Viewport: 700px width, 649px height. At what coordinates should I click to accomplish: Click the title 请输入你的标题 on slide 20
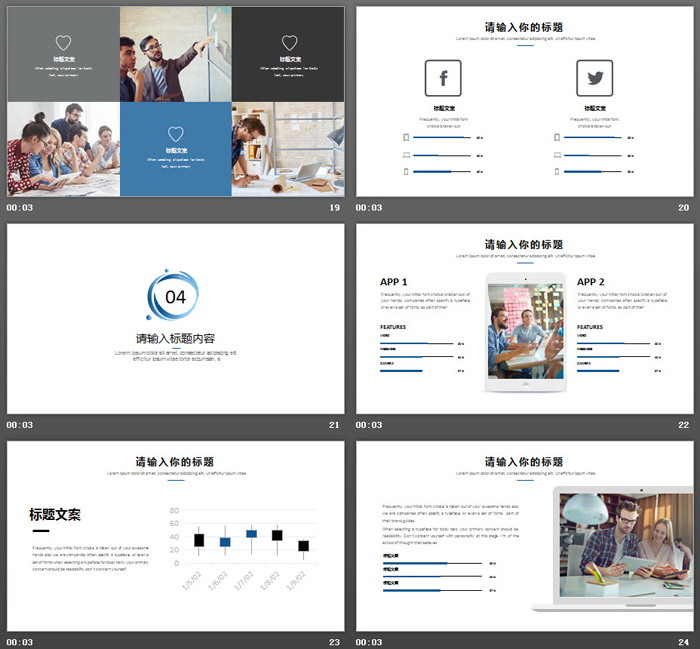pos(524,27)
